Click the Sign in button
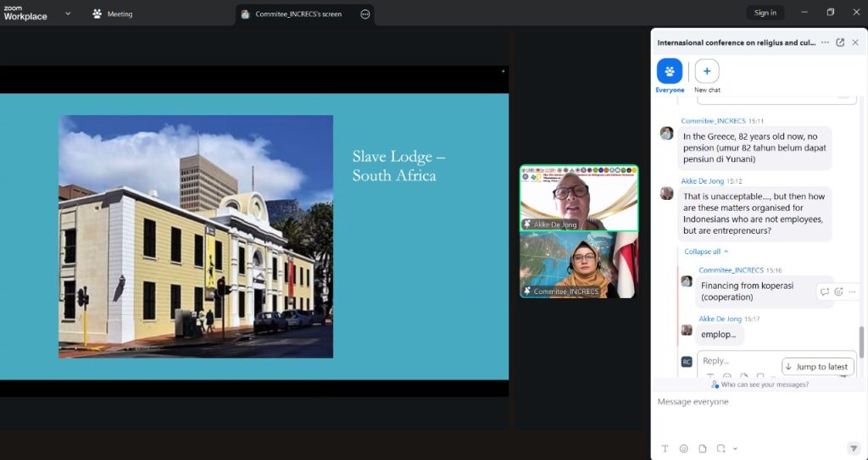This screenshot has width=868, height=460. tap(765, 13)
